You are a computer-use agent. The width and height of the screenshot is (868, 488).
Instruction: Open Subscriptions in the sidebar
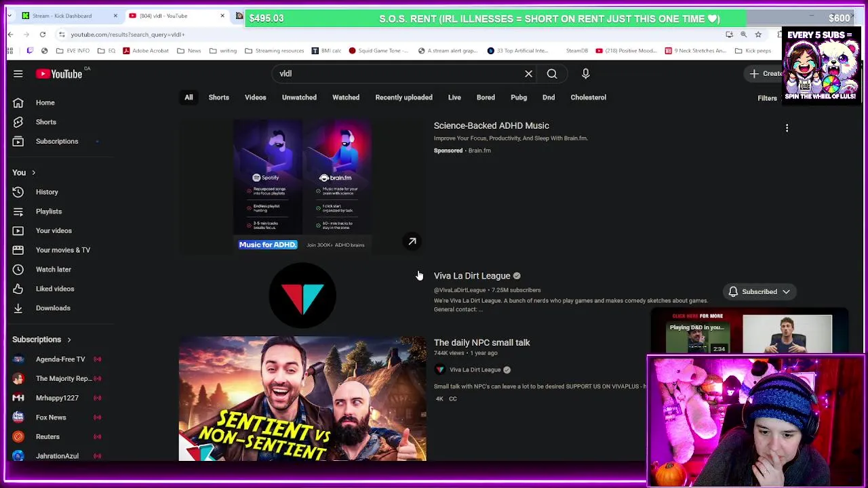58,141
